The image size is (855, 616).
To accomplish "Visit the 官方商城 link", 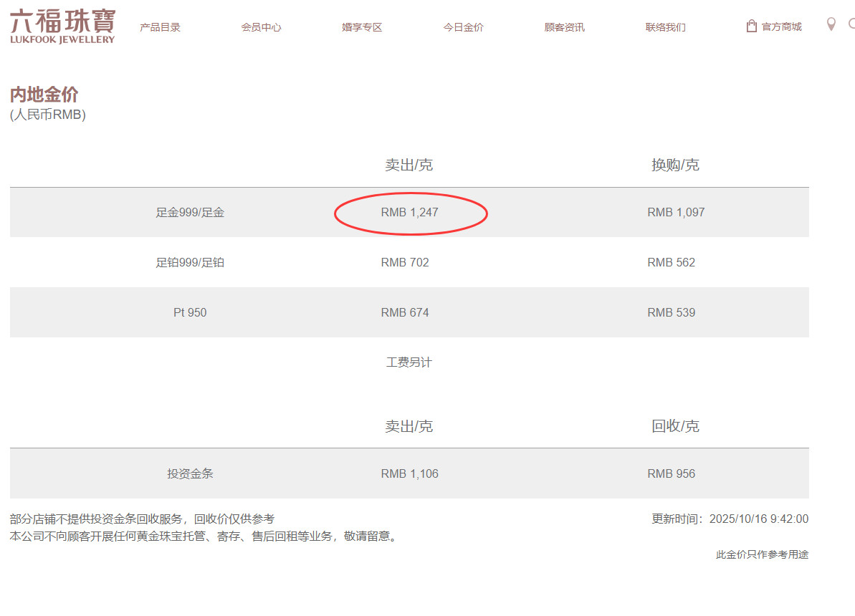I will coord(781,27).
